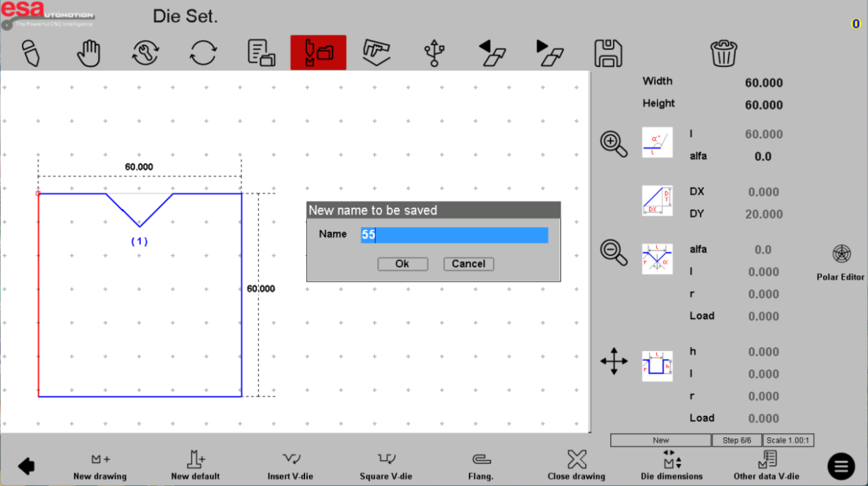Click Insert V-die button
The width and height of the screenshot is (868, 486).
[x=291, y=465]
